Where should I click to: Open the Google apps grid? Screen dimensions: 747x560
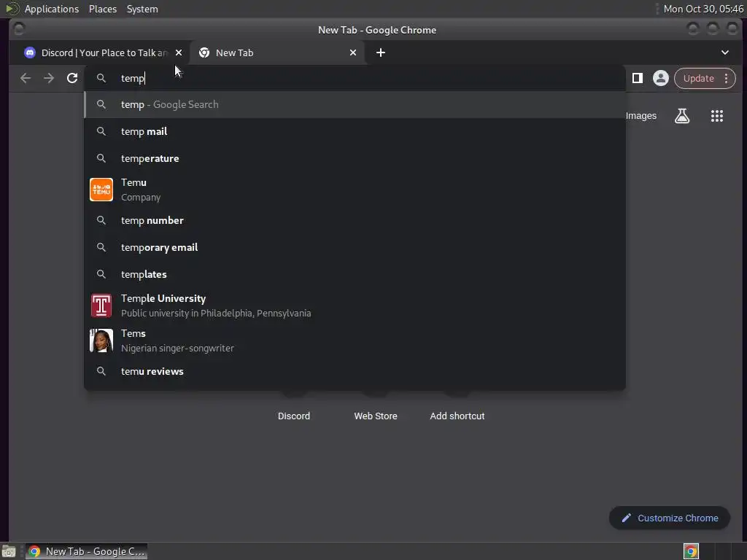(x=717, y=116)
